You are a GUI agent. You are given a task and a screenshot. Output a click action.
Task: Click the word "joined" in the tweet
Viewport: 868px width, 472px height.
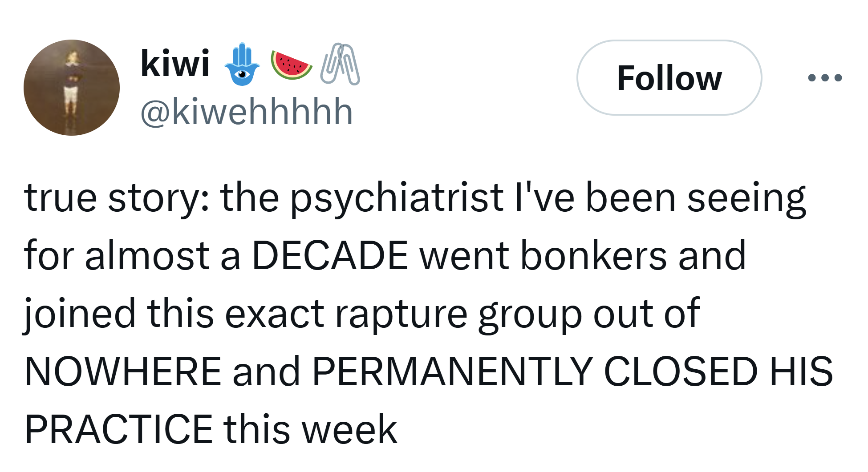(x=80, y=314)
